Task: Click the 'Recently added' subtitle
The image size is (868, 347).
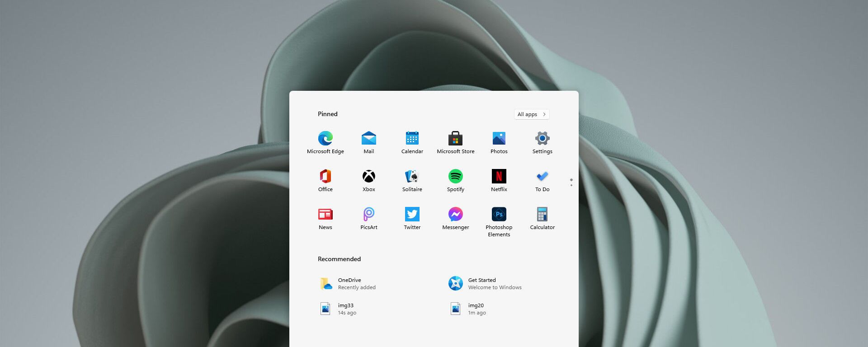Action: tap(357, 287)
